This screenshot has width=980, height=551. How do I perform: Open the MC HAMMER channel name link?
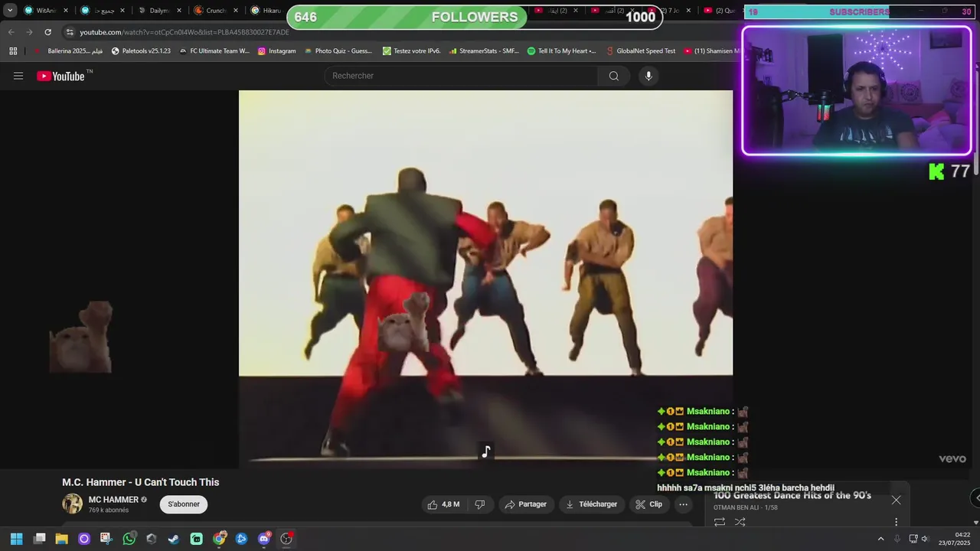click(x=113, y=500)
